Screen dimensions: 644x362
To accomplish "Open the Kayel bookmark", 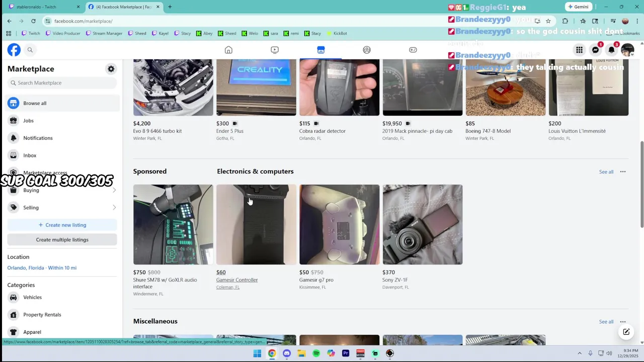I will (x=160, y=33).
